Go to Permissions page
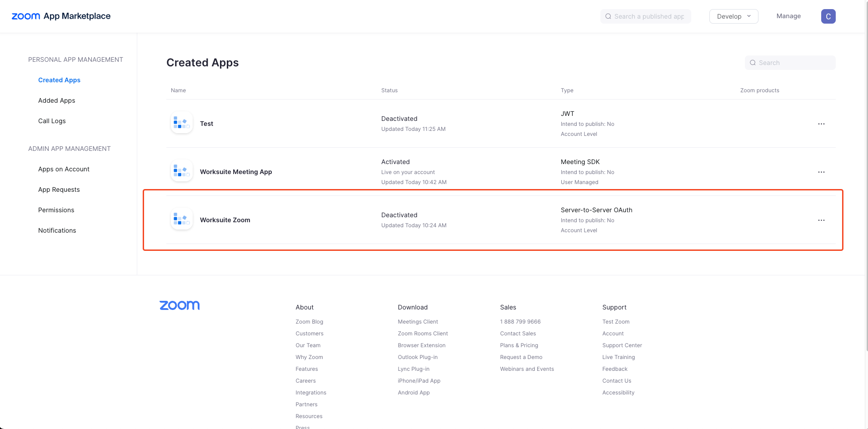Viewport: 868px width, 429px height. point(56,210)
